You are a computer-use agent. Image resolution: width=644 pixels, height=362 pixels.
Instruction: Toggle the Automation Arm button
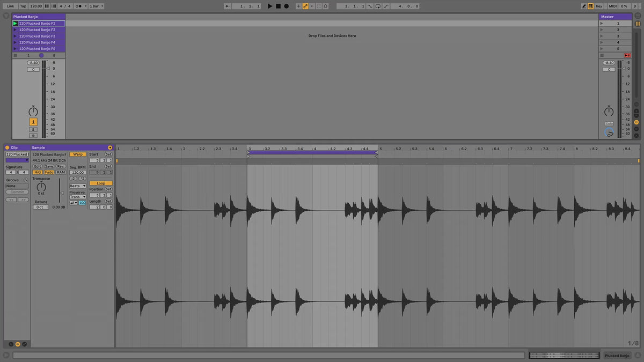(x=305, y=6)
